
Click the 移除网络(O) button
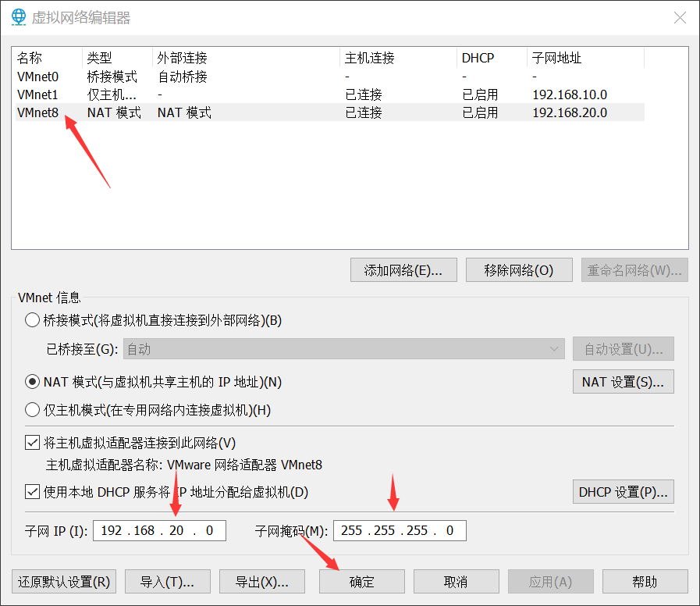519,270
